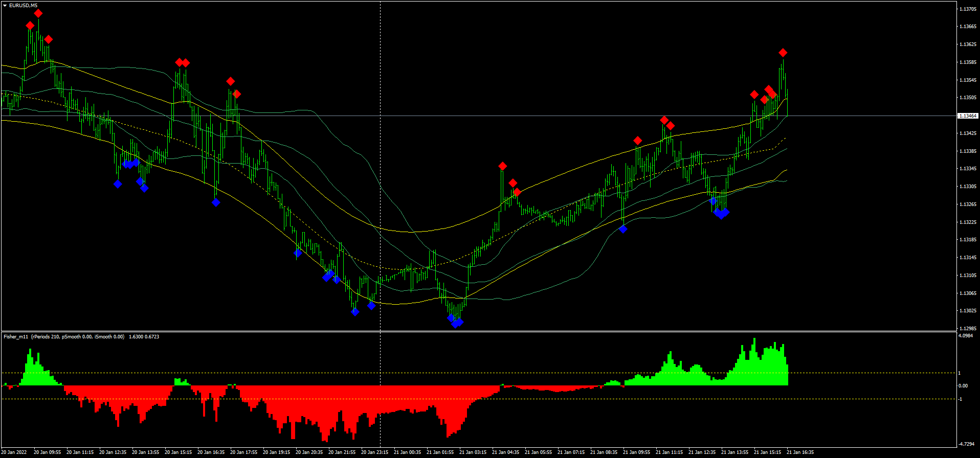980x458 pixels.
Task: Click the topmost red diamond signal marker
Action: pyautogui.click(x=38, y=13)
